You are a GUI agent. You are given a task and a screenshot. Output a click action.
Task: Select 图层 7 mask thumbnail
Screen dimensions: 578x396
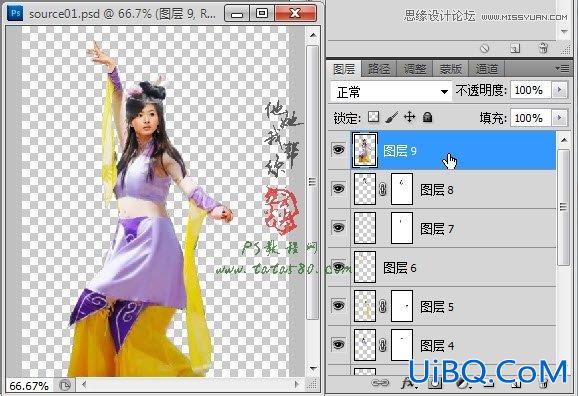pos(401,228)
